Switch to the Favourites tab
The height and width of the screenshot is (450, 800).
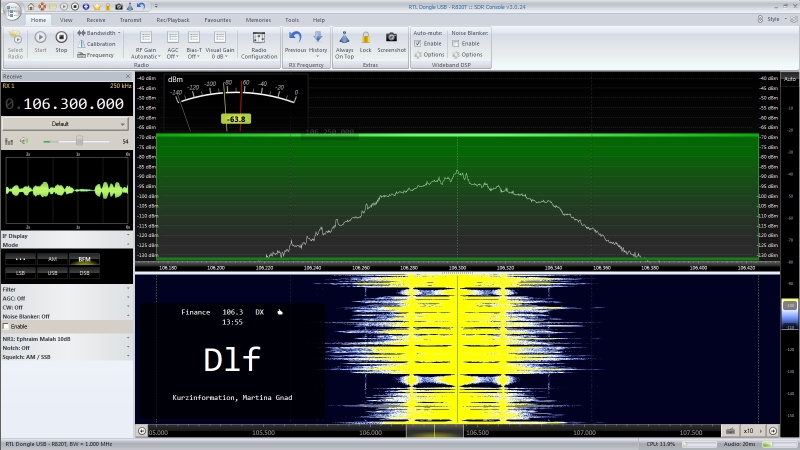(218, 20)
